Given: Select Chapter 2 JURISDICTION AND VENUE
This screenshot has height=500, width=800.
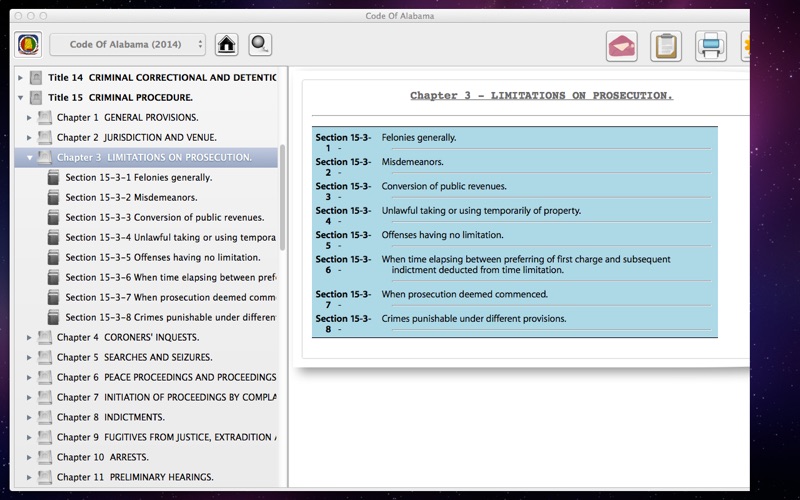Looking at the screenshot, I should coord(146,137).
